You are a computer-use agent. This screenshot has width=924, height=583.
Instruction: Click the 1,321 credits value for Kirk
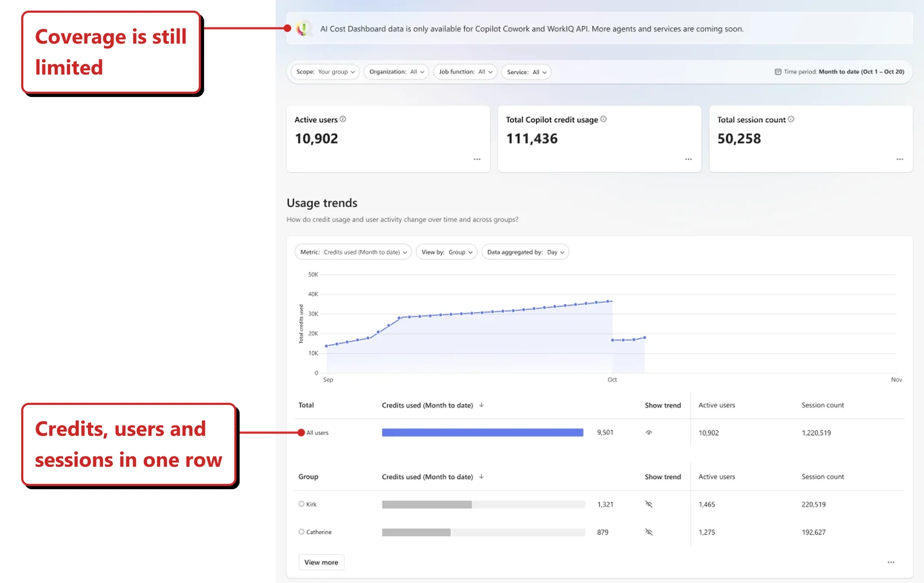[605, 505]
